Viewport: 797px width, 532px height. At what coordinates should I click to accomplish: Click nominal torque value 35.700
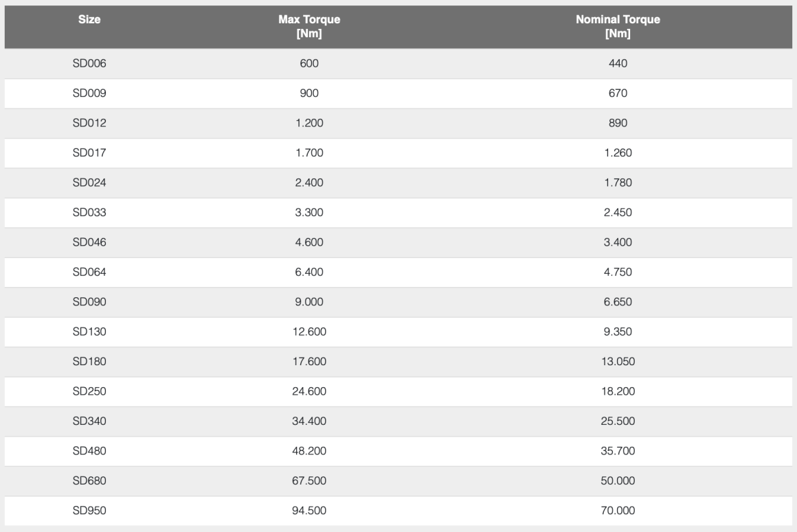[x=616, y=451]
